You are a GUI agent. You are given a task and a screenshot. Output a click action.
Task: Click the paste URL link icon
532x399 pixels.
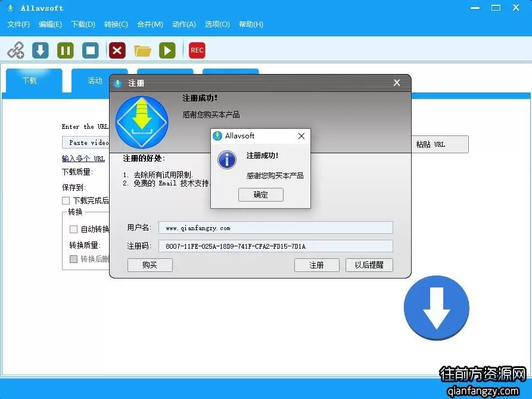16,50
